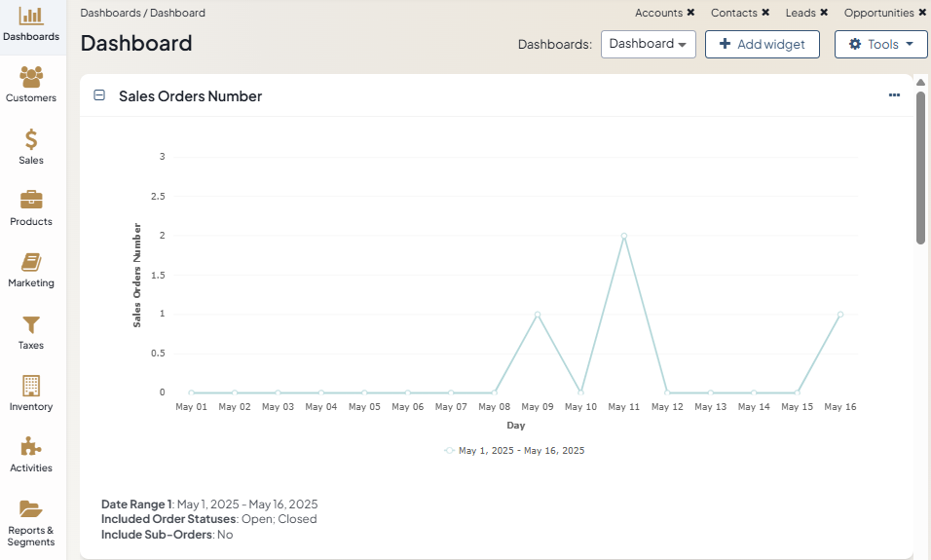Open Reports & Segments folder icon
The height and width of the screenshot is (560, 931).
click(x=31, y=509)
